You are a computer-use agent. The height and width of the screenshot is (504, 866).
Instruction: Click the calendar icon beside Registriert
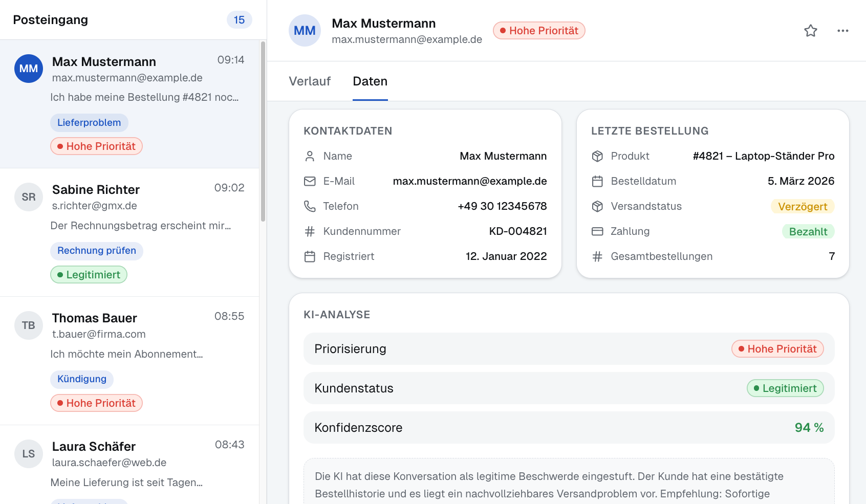pos(310,256)
